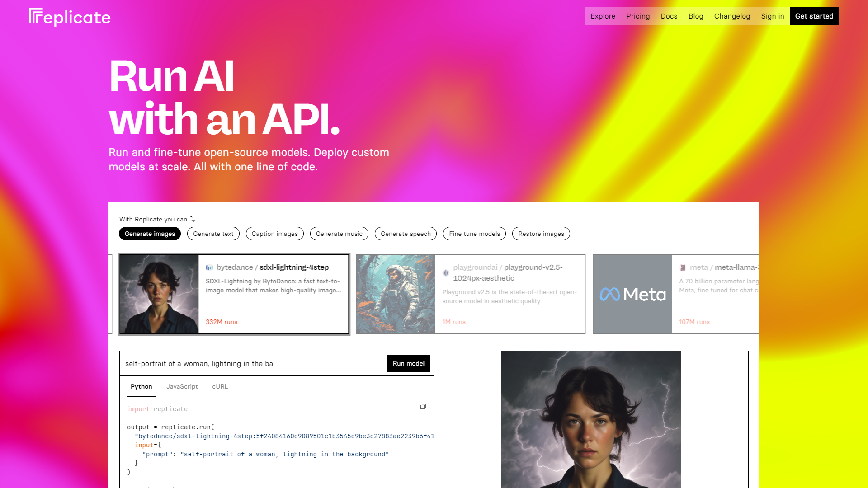Image resolution: width=868 pixels, height=488 pixels.
Task: Open the cURL code tab
Action: [x=220, y=386]
